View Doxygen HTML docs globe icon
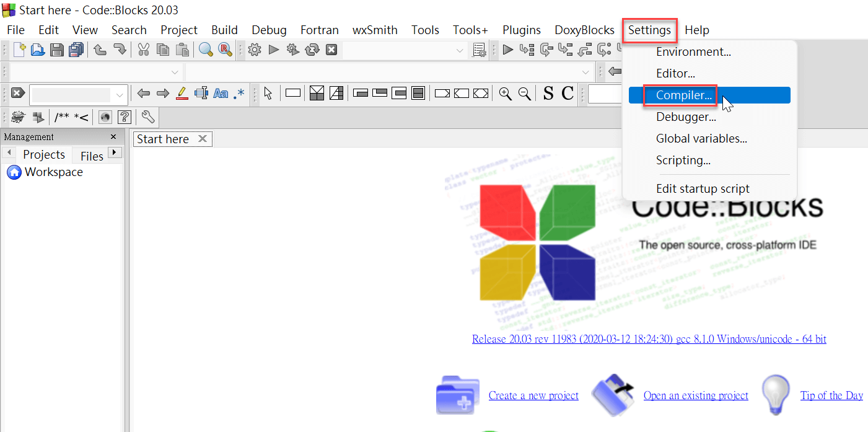Screen dimensions: 868x432 click(105, 117)
